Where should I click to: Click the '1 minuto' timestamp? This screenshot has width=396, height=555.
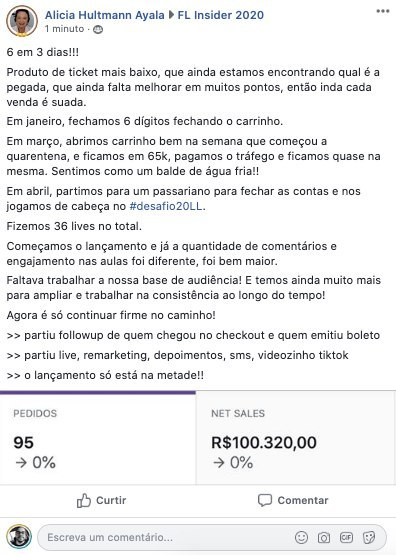point(64,29)
